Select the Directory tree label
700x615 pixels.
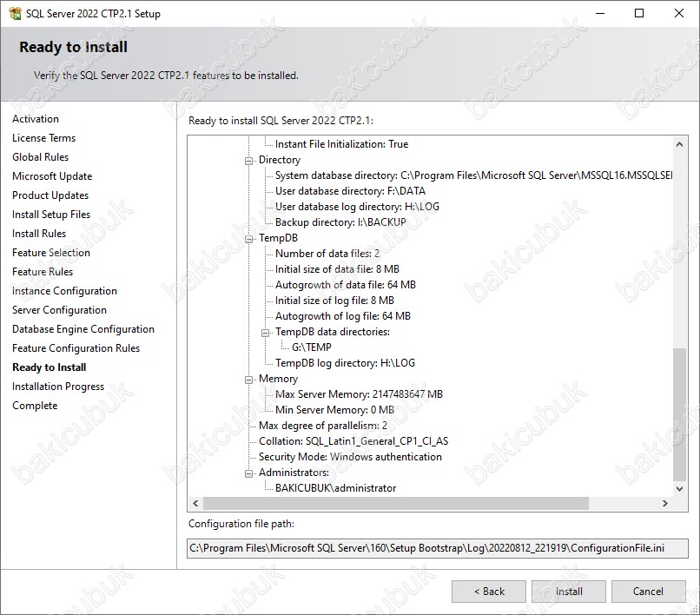[280, 160]
